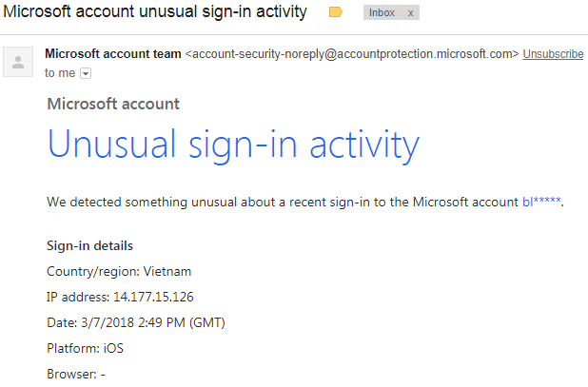Screen dimensions: 588x387
Task: Click sender name Microsoft account team
Action: click(113, 54)
